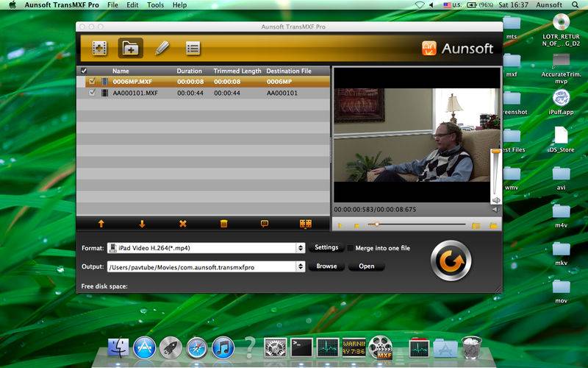Click the preview seek slider handle
588x368 pixels.
376,224
